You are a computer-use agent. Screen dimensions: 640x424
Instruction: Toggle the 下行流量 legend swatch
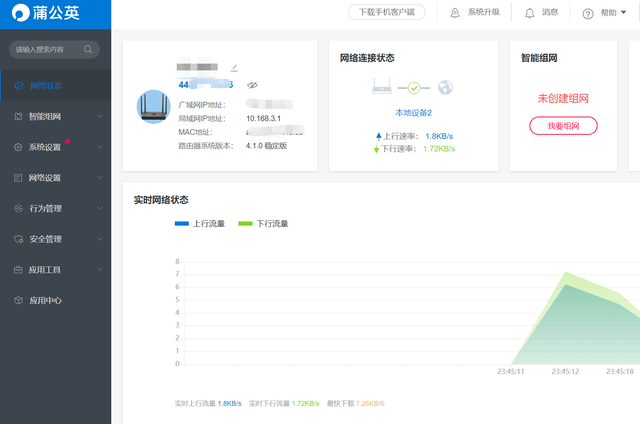(245, 223)
